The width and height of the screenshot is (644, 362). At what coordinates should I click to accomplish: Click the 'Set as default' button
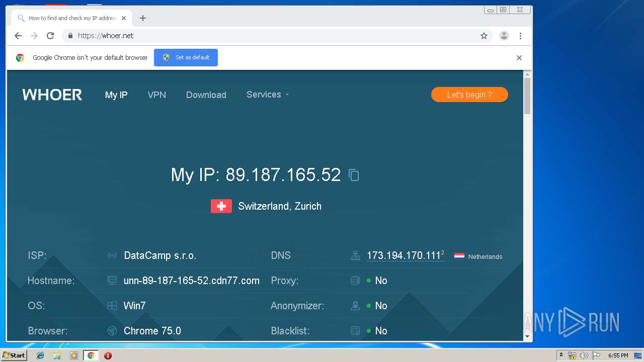pyautogui.click(x=186, y=57)
